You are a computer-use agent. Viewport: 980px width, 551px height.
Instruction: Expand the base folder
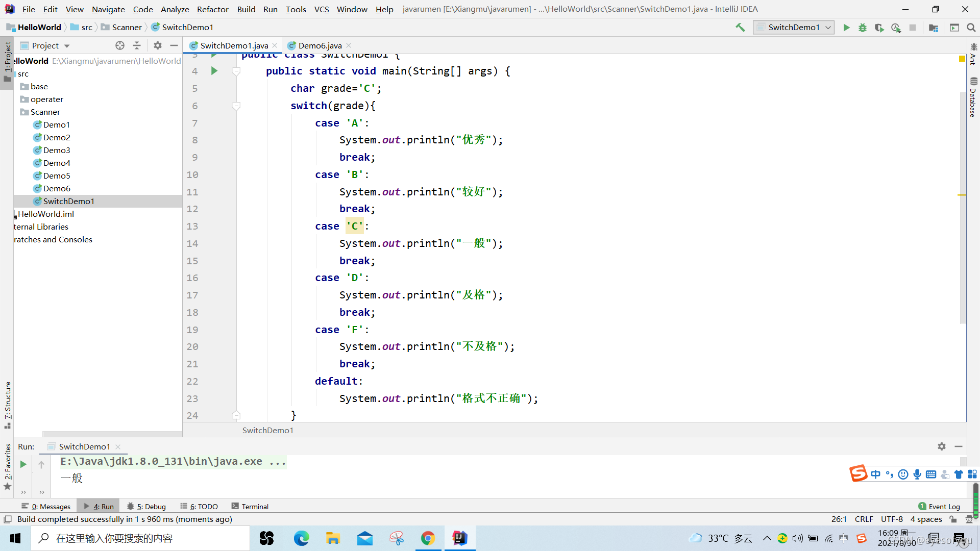pyautogui.click(x=34, y=86)
